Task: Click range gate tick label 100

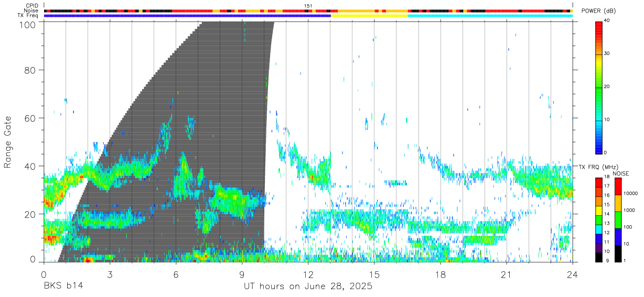Action: pos(28,24)
